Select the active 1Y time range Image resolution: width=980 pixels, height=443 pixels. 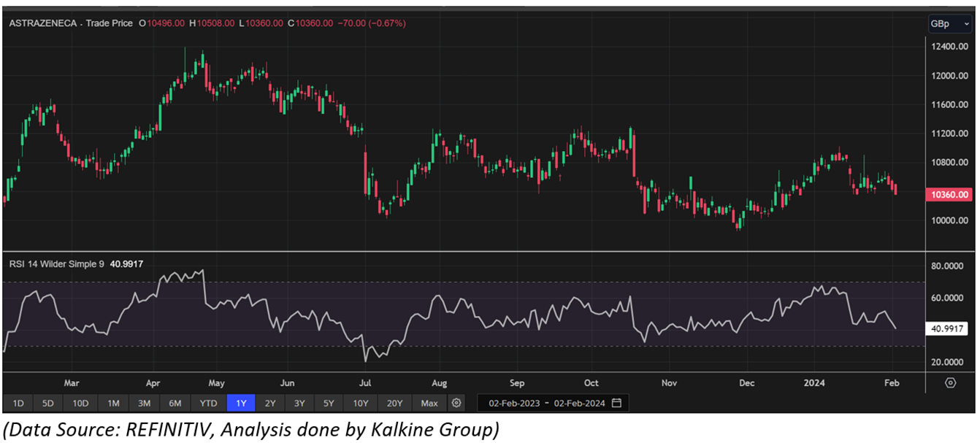[240, 403]
